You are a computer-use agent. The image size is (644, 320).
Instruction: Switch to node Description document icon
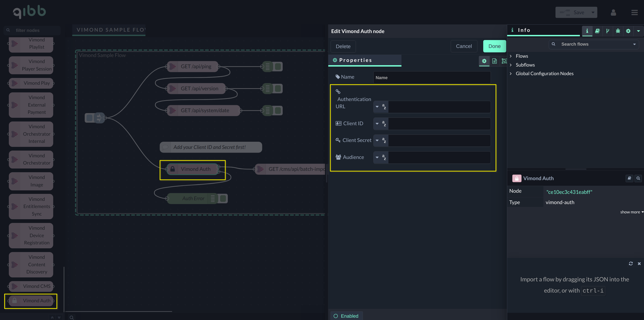[x=494, y=61]
